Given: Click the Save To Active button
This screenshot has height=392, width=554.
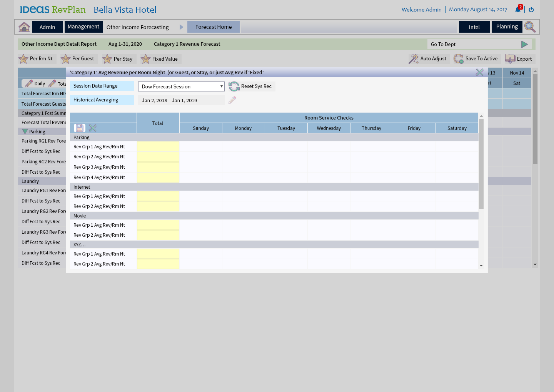Looking at the screenshot, I should [476, 59].
